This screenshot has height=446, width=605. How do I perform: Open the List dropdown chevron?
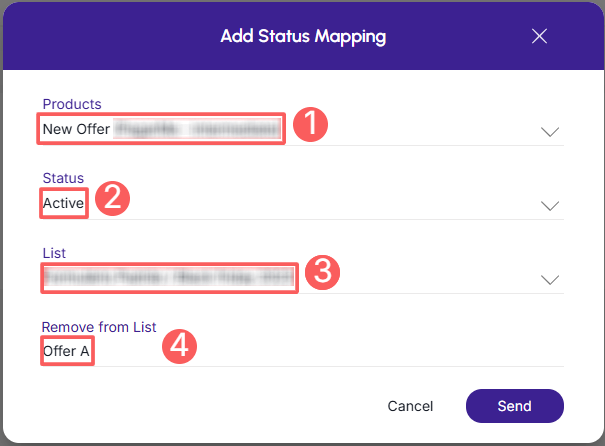(x=550, y=280)
